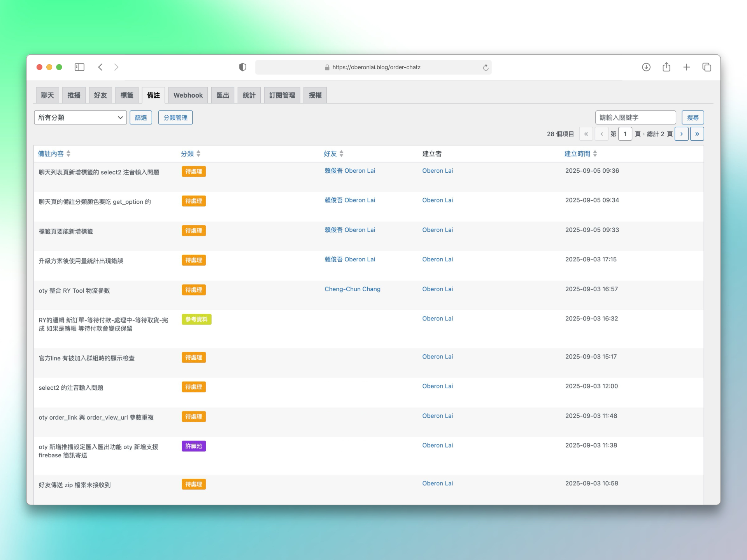The height and width of the screenshot is (560, 747).
Task: Sort by 分類 column header
Action: tap(188, 154)
